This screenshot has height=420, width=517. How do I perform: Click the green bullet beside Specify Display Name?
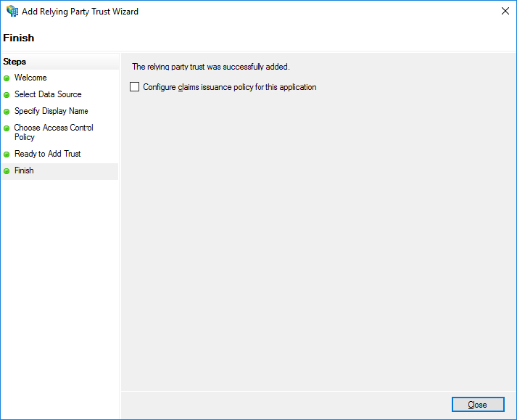tap(7, 112)
